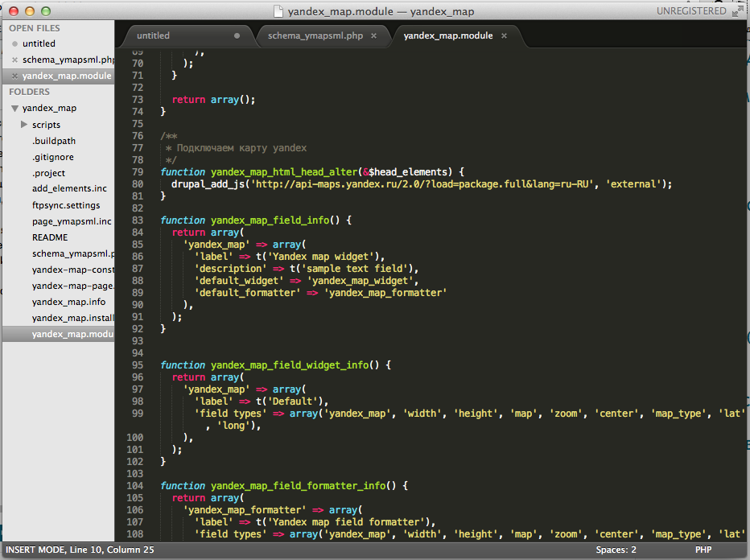Viewport: 750px width, 560px height.
Task: Open PHP syntax selector in status bar
Action: pyautogui.click(x=703, y=550)
